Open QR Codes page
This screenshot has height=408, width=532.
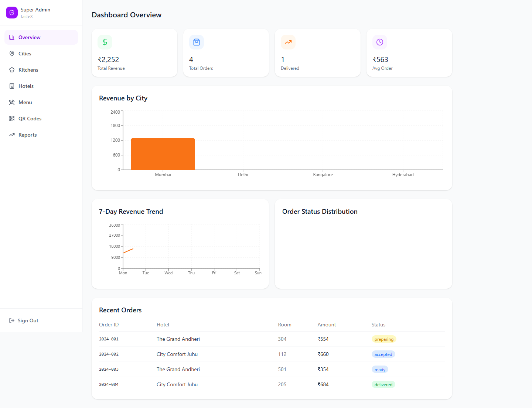41,119
